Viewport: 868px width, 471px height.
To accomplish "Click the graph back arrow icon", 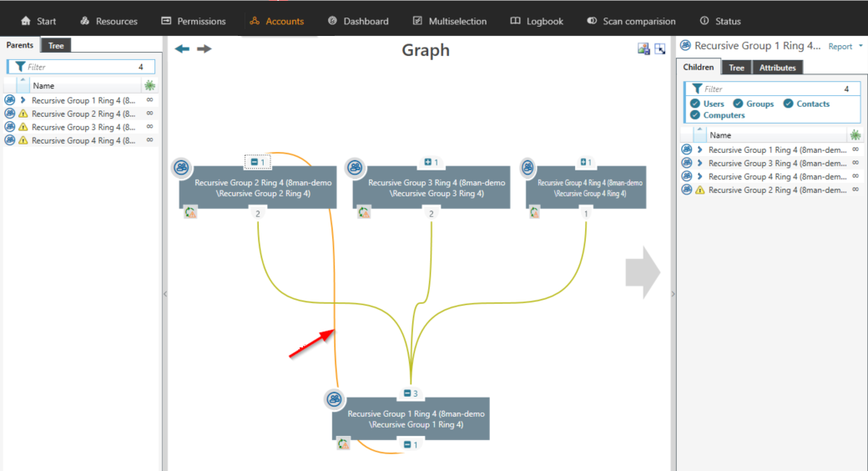I will pyautogui.click(x=182, y=49).
